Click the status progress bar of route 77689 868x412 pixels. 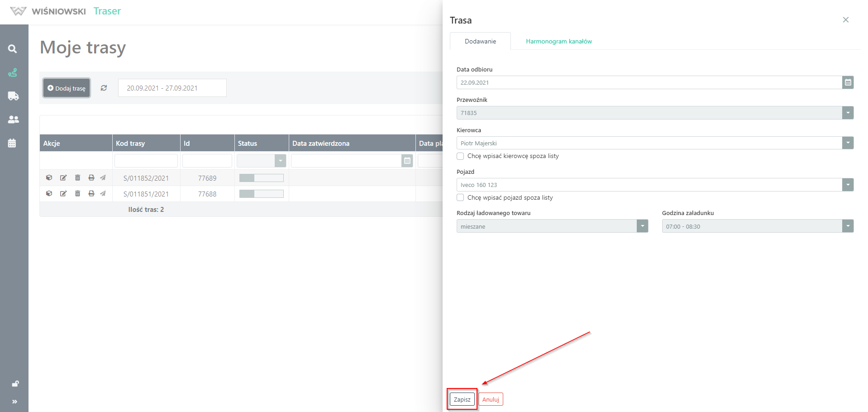click(x=261, y=178)
